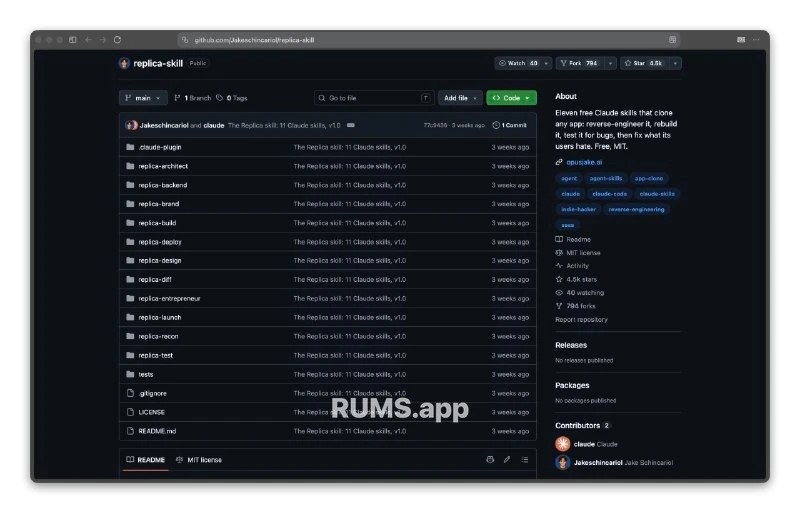Go back with the browser back arrow

tap(88, 40)
